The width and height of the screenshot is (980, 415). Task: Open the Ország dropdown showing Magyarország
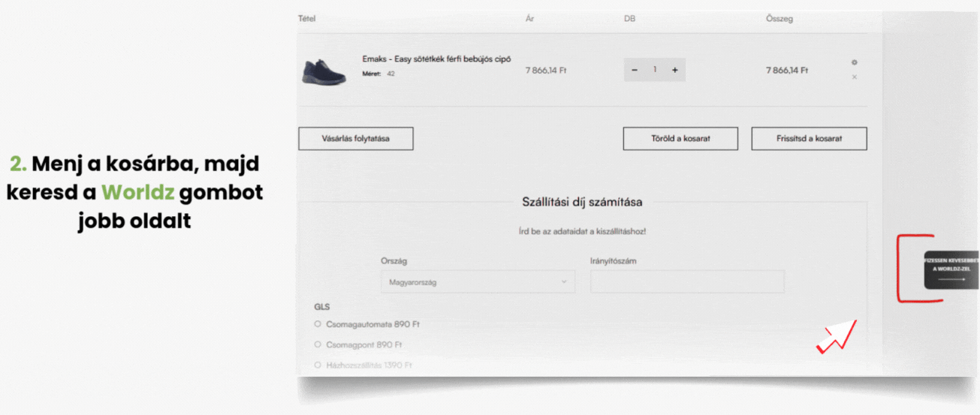coord(478,282)
